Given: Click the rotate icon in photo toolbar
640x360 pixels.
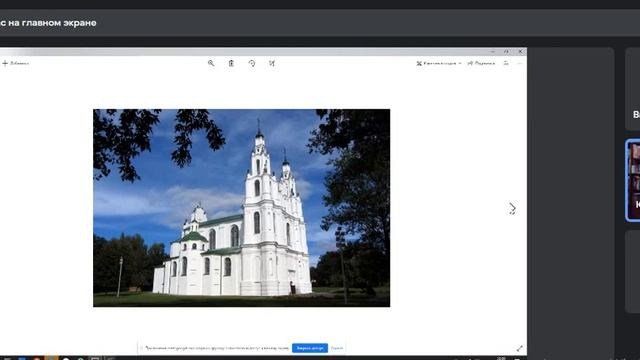Looking at the screenshot, I should (x=252, y=63).
